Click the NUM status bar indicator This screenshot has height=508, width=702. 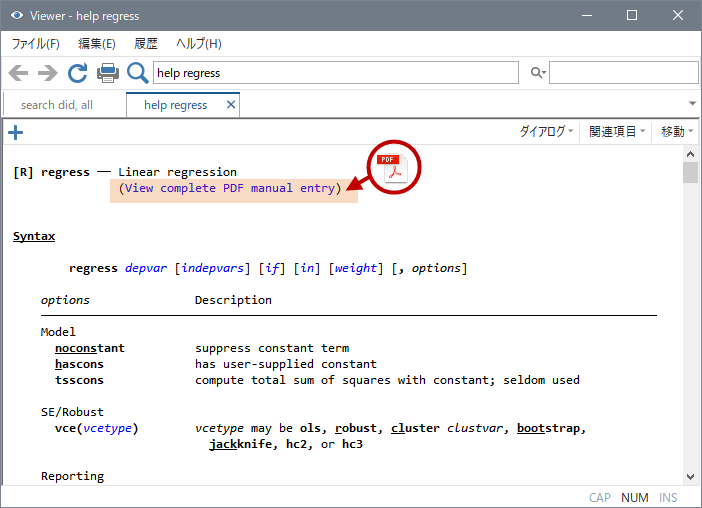coord(634,498)
